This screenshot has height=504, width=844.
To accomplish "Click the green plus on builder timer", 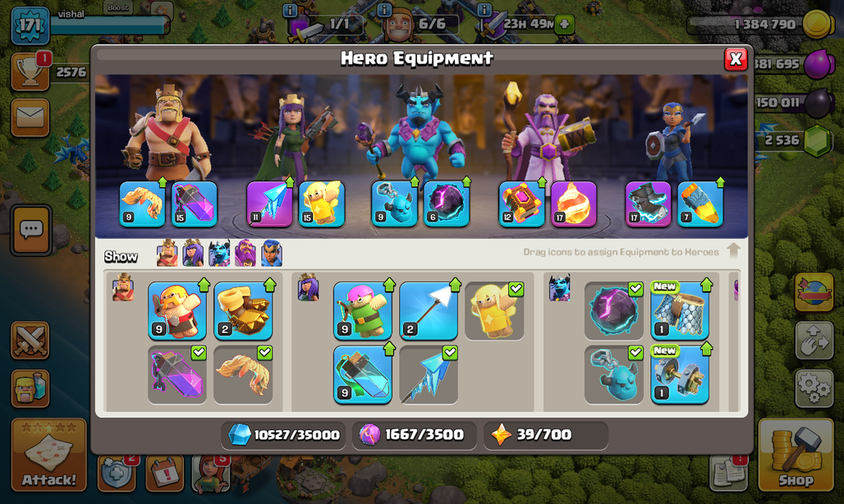I will click(x=564, y=24).
